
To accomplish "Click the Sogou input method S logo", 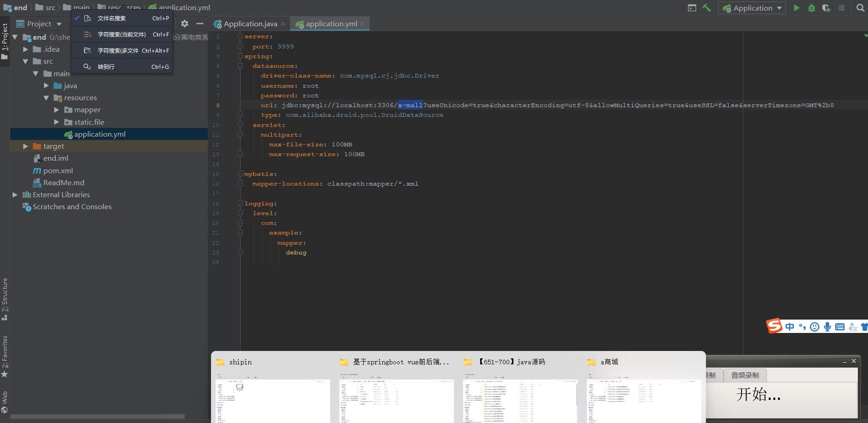I will (775, 326).
